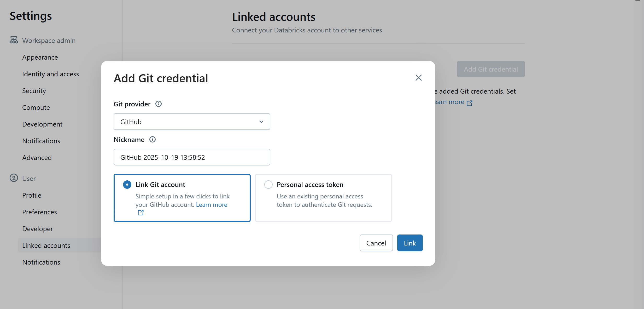Click external link icon below Learn more

coord(141,213)
